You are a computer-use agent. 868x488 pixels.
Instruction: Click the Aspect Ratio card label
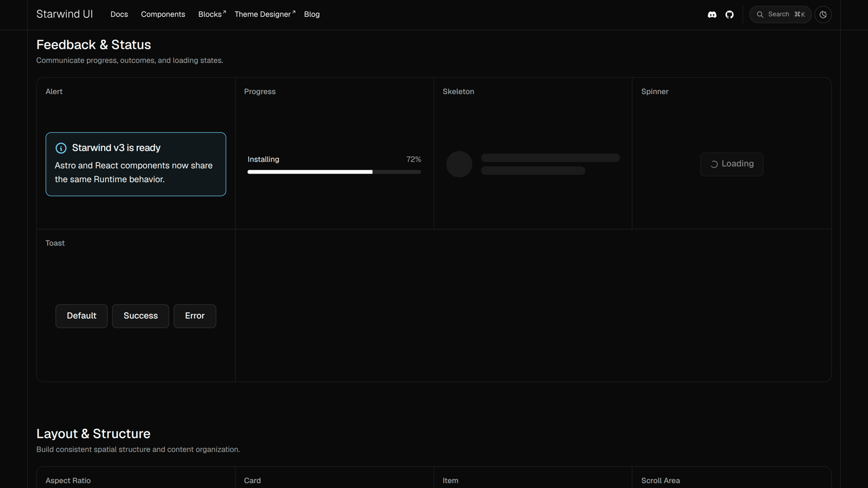coord(68,481)
